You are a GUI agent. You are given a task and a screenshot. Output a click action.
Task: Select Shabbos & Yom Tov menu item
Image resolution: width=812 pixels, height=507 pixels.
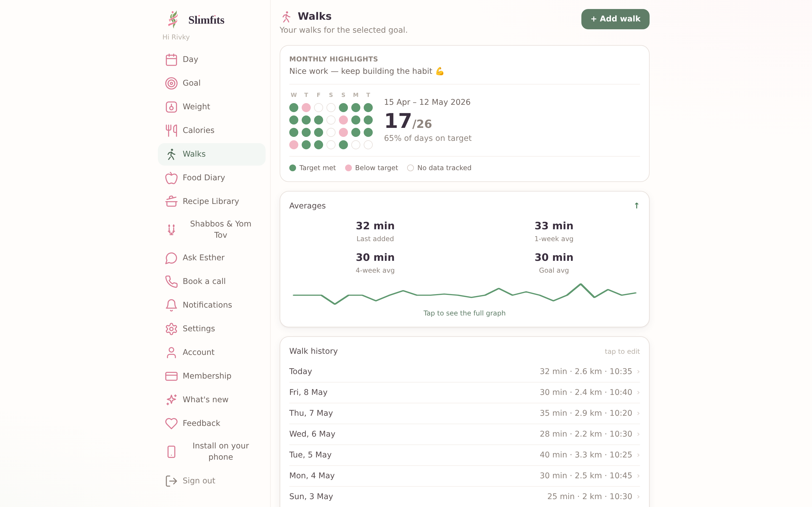pyautogui.click(x=211, y=229)
